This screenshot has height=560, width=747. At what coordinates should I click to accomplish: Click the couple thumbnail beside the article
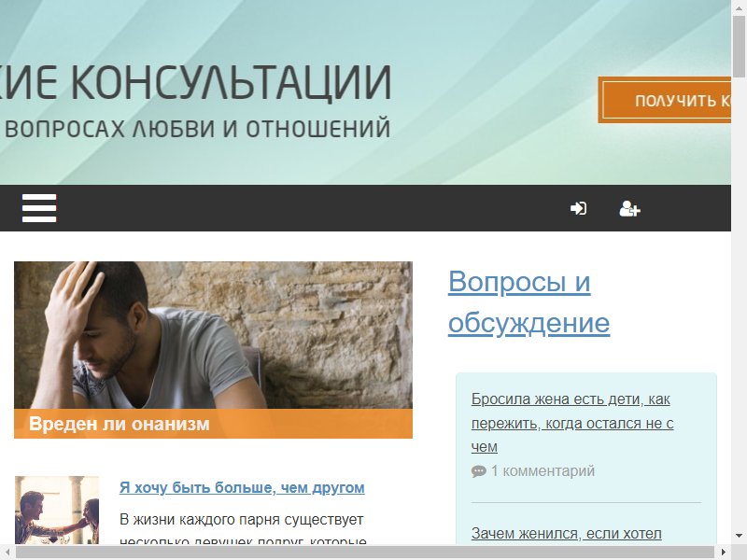point(57,510)
